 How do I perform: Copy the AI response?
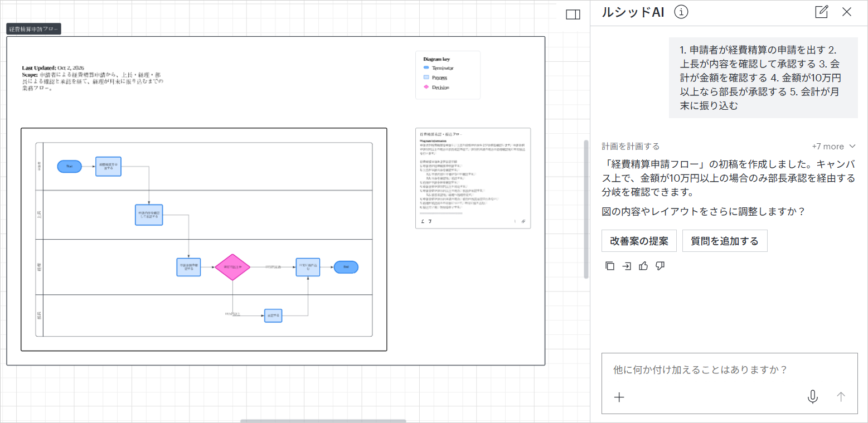pyautogui.click(x=610, y=266)
